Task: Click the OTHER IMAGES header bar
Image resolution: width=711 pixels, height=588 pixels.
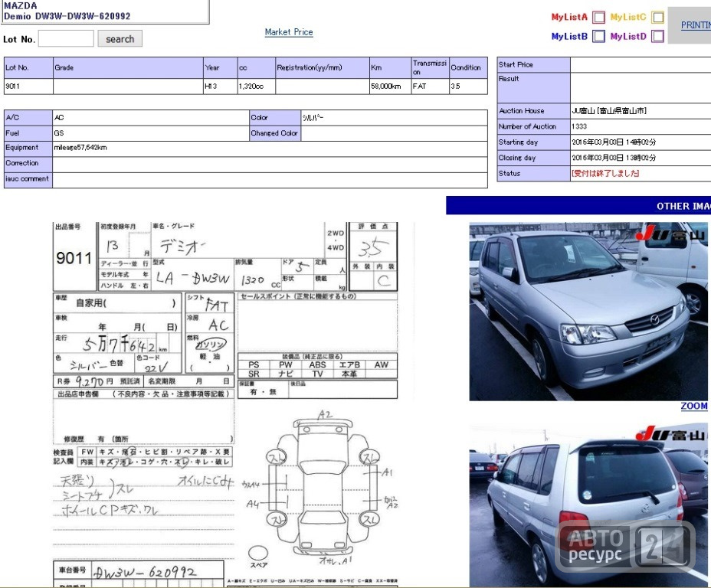Action: 578,206
